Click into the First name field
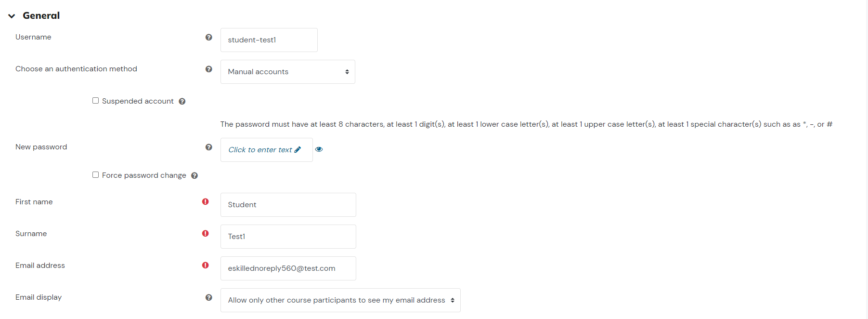This screenshot has width=868, height=319. [x=288, y=205]
